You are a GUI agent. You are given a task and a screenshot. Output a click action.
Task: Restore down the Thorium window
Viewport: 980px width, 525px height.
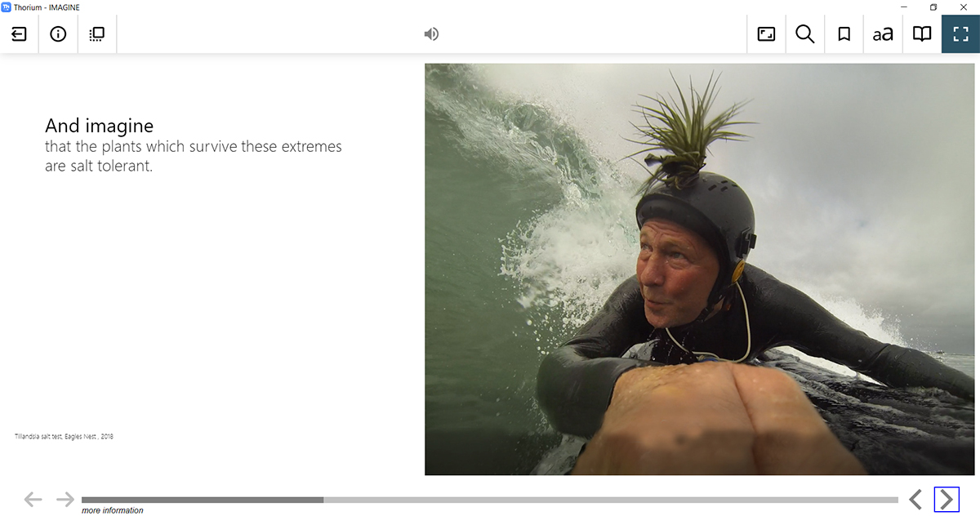pos(933,7)
